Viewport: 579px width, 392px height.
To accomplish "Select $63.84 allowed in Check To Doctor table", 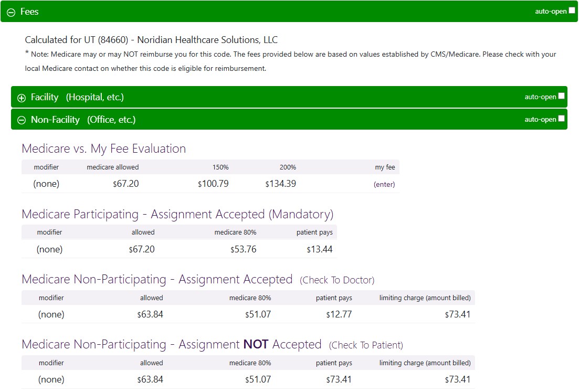I will coord(150,314).
